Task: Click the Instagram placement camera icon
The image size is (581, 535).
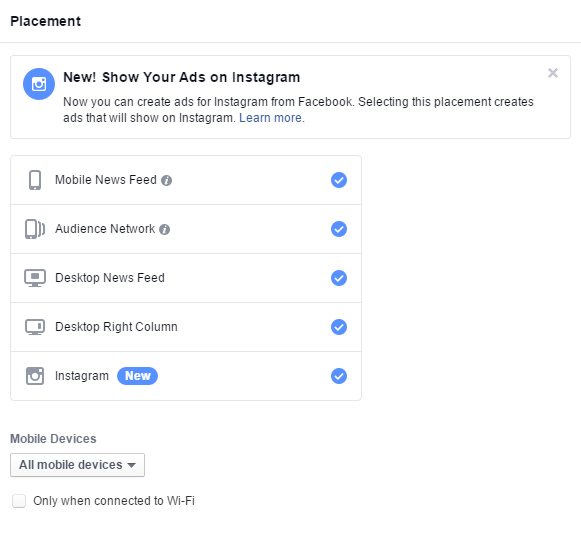Action: [35, 376]
